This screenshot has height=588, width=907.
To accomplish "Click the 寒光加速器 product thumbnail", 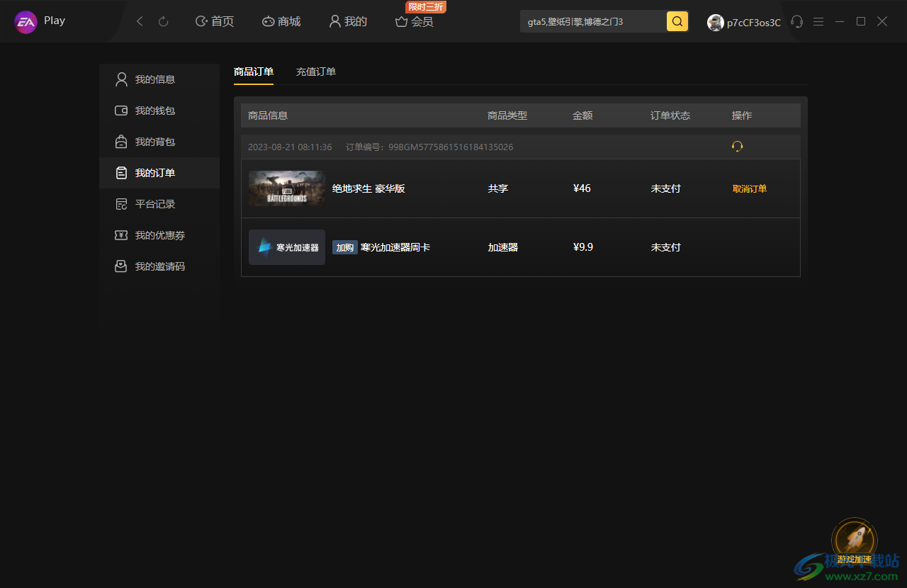I will pyautogui.click(x=287, y=247).
